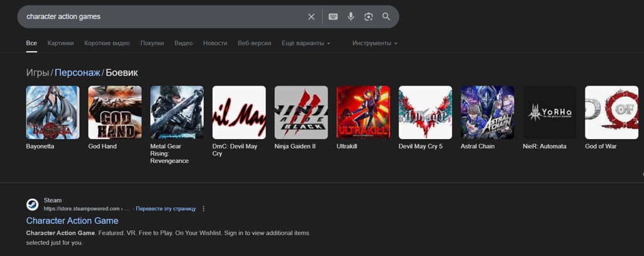Open the Новости tab
The width and height of the screenshot is (644, 256).
(x=215, y=43)
